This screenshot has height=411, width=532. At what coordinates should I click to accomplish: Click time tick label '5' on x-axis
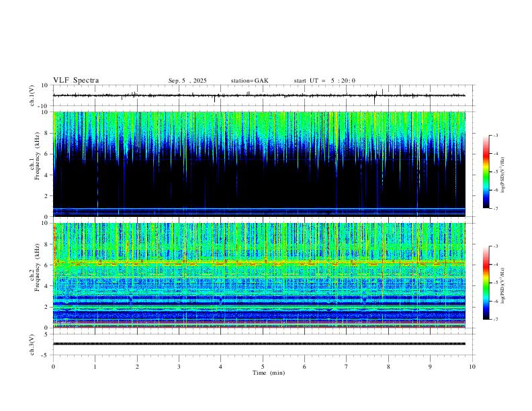[x=263, y=367]
